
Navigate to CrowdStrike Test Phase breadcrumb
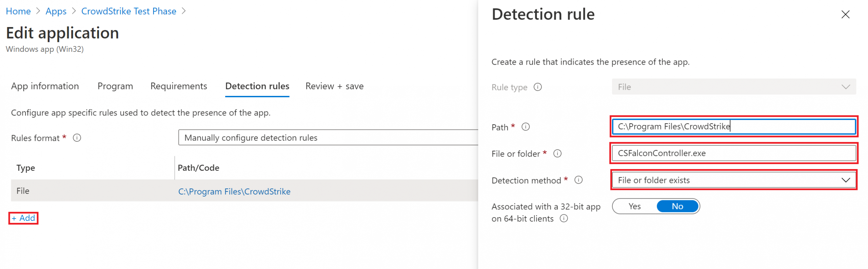[x=129, y=11]
